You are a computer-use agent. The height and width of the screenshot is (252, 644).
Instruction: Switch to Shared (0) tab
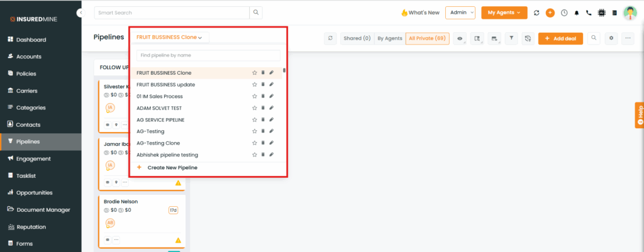pyautogui.click(x=357, y=38)
